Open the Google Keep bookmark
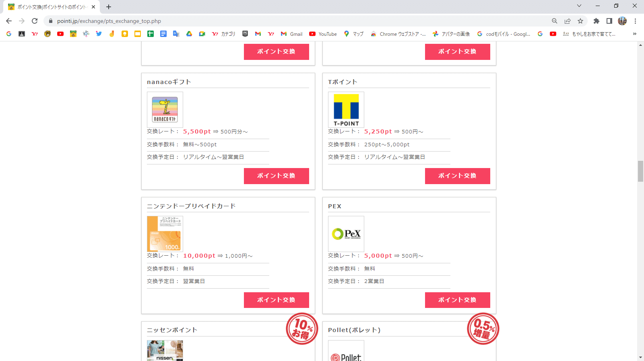Viewport: 644px width, 361px height. 125,34
